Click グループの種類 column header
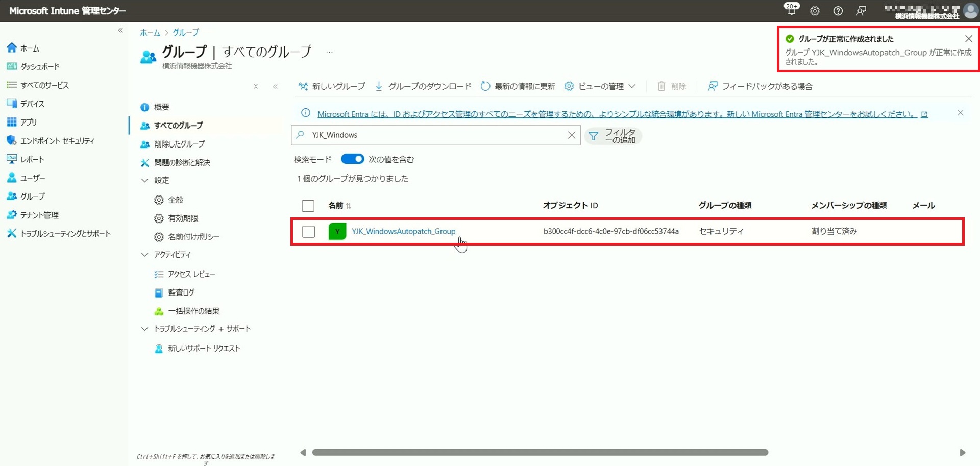The image size is (980, 466). click(x=725, y=205)
